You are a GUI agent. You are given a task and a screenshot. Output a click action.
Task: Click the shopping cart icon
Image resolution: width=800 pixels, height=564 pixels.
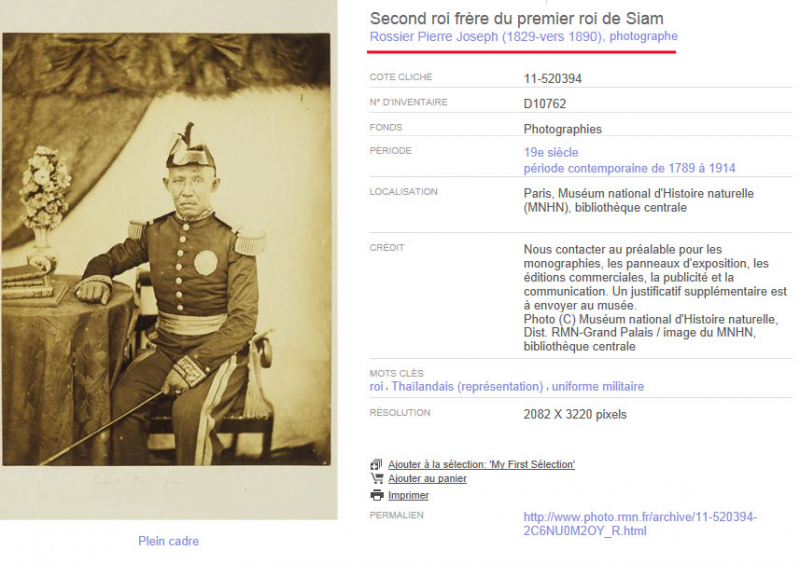[x=377, y=479]
